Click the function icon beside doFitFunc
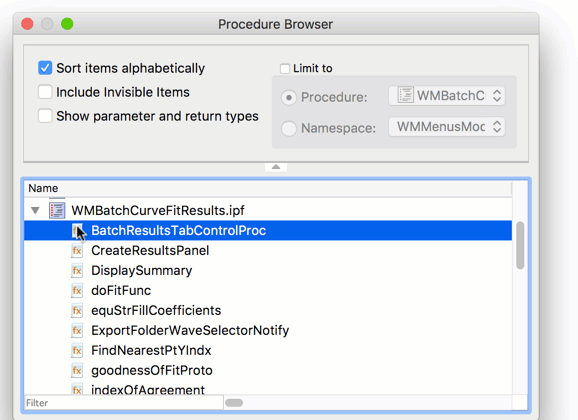The height and width of the screenshot is (420, 578). pyautogui.click(x=77, y=291)
